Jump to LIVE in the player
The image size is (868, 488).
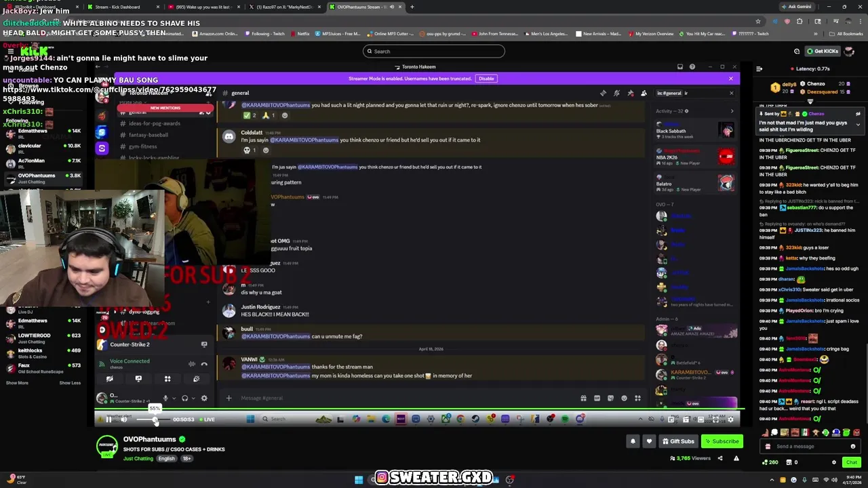(x=206, y=420)
